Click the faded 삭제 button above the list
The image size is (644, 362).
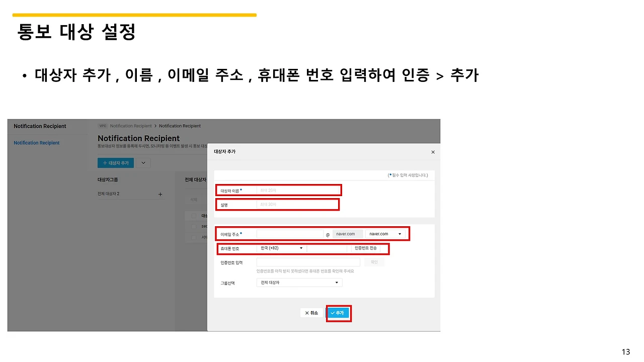click(194, 200)
